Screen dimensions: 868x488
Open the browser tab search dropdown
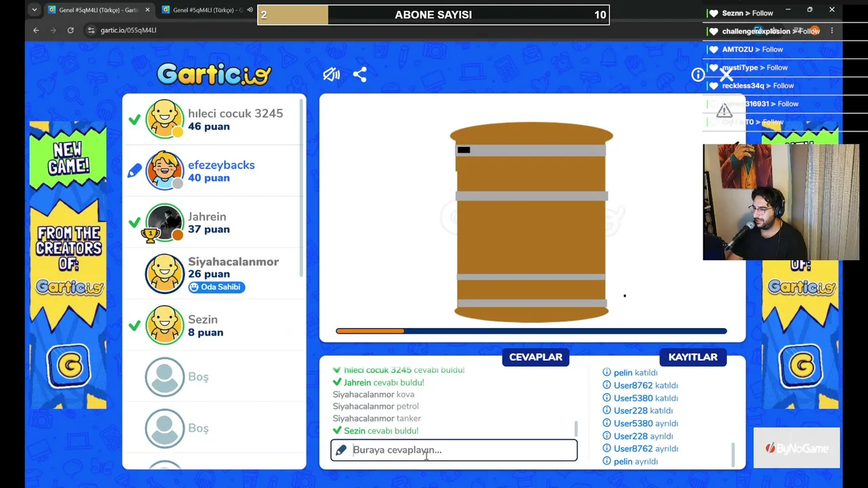point(34,10)
